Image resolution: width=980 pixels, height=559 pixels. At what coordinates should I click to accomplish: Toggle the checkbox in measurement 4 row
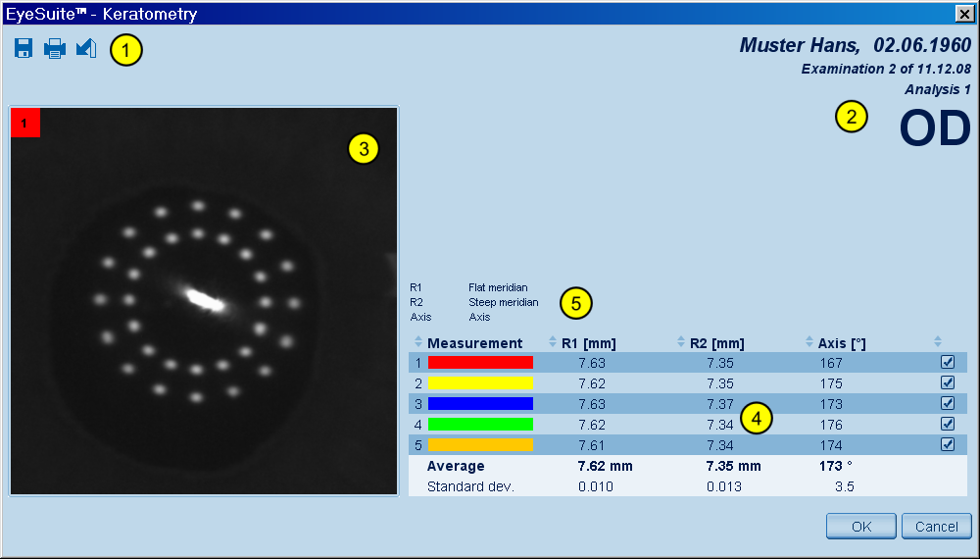947,425
